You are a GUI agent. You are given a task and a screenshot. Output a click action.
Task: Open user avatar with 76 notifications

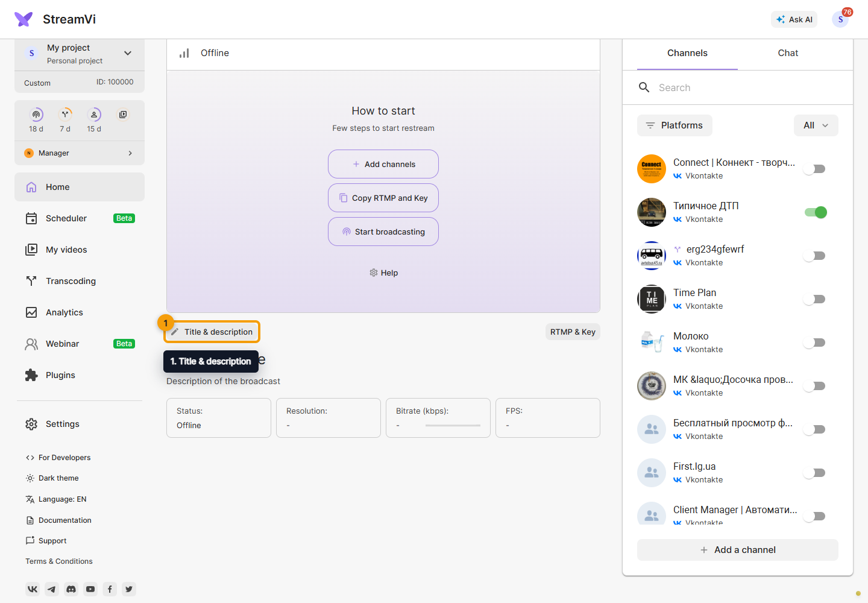tap(840, 19)
